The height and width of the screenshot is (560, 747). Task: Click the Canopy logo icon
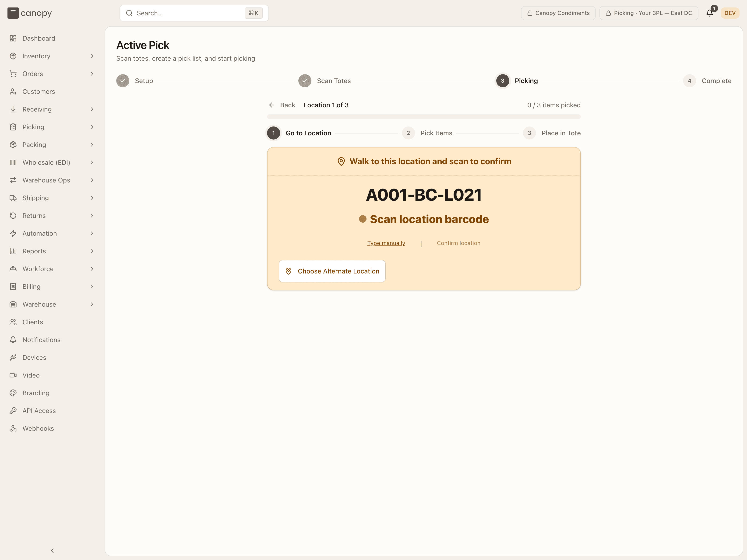pyautogui.click(x=13, y=13)
